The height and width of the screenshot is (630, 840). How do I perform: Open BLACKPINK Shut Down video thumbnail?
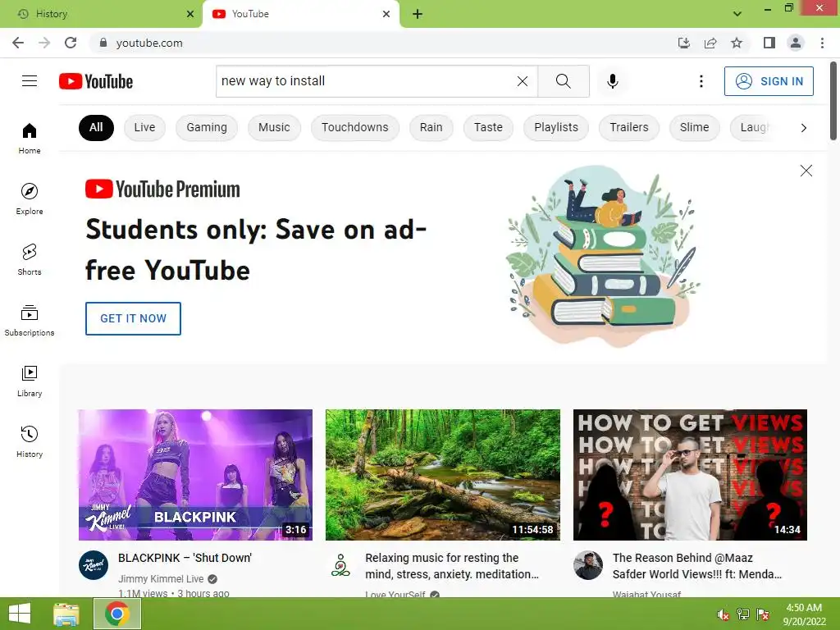(x=195, y=475)
